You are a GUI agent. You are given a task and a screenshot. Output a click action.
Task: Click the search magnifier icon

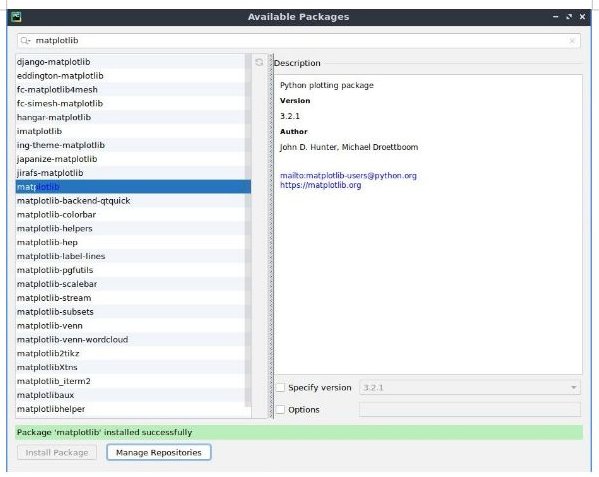(25, 40)
